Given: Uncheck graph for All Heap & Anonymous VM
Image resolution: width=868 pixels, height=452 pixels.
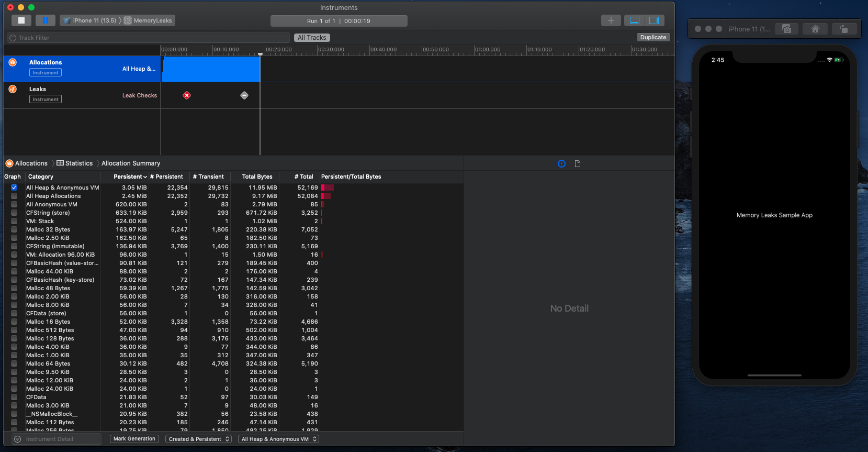Looking at the screenshot, I should click(x=14, y=188).
